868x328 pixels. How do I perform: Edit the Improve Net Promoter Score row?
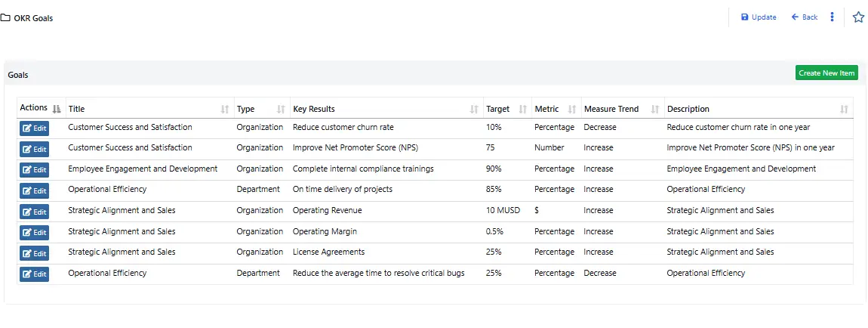tap(34, 149)
